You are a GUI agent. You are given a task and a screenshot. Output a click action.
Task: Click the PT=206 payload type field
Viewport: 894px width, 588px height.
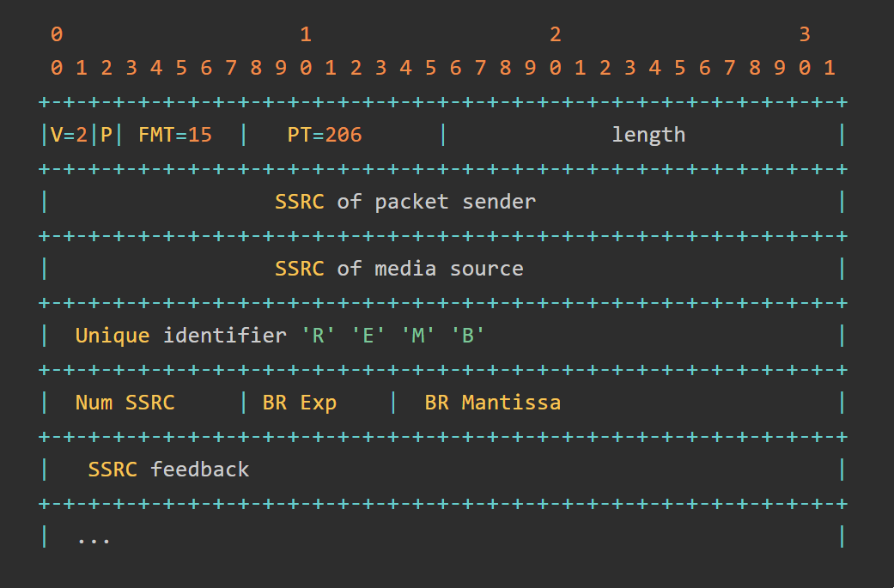tap(325, 135)
